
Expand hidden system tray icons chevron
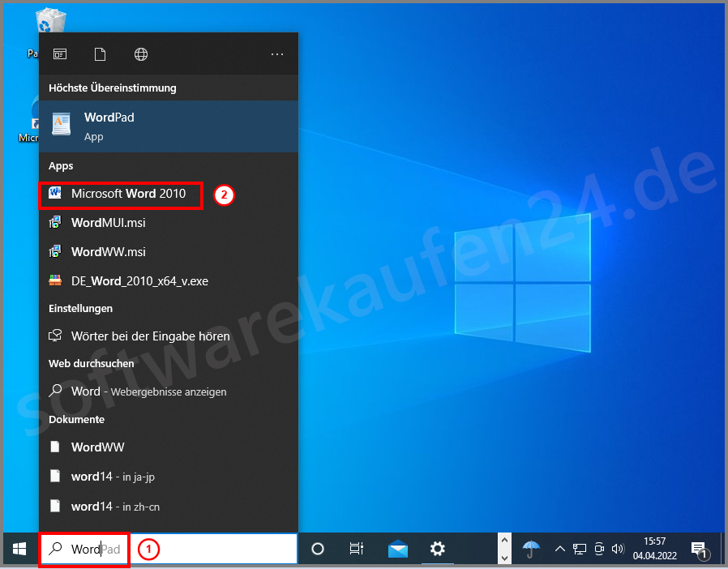(x=560, y=549)
